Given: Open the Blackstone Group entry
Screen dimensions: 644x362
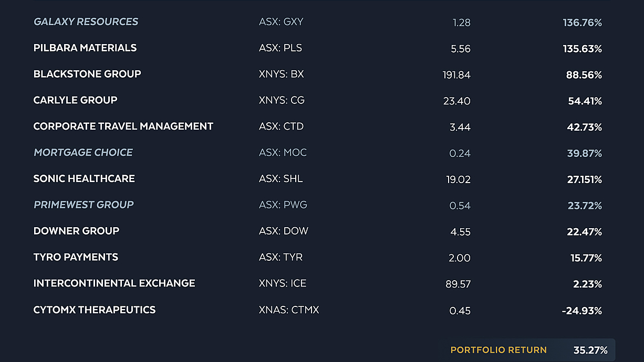Looking at the screenshot, I should coord(87,74).
